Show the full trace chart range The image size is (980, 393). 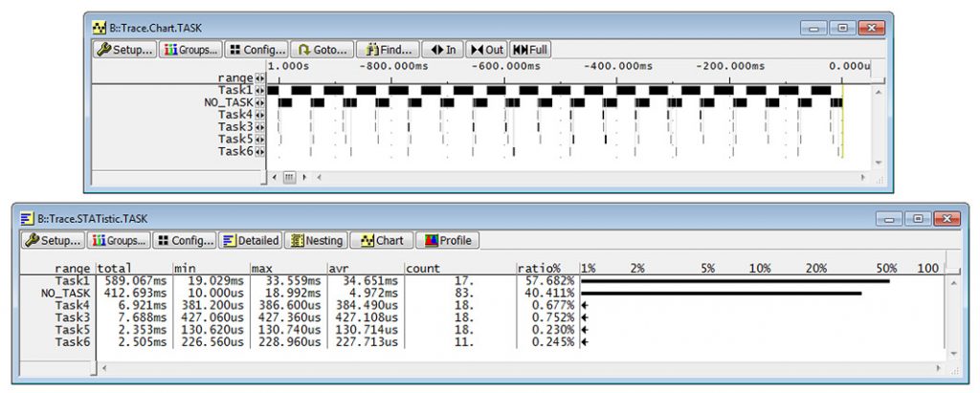(x=530, y=49)
